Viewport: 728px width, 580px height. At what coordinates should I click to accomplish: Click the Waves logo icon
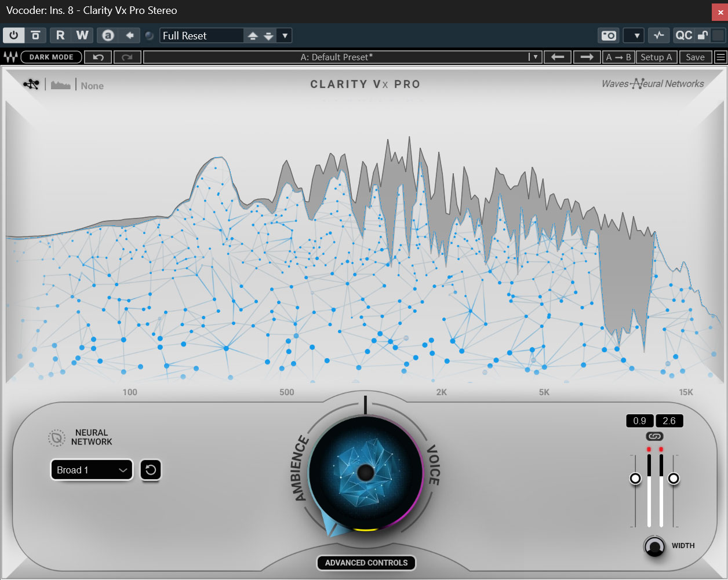10,57
